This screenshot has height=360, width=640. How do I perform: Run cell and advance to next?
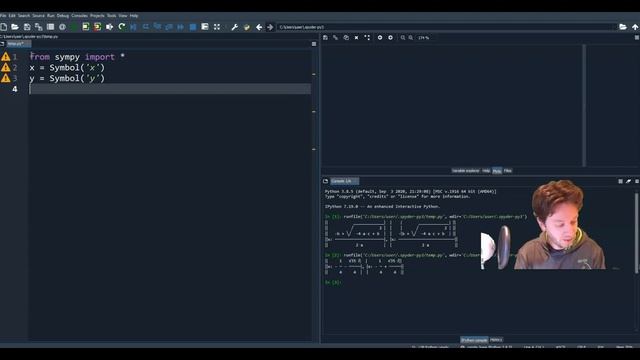click(98, 27)
